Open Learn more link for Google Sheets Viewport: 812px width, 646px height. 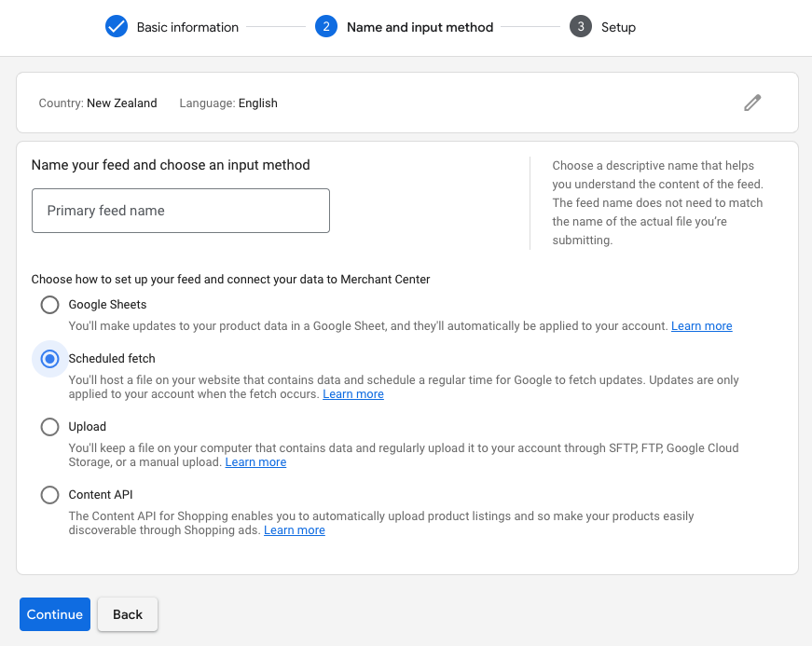click(702, 326)
